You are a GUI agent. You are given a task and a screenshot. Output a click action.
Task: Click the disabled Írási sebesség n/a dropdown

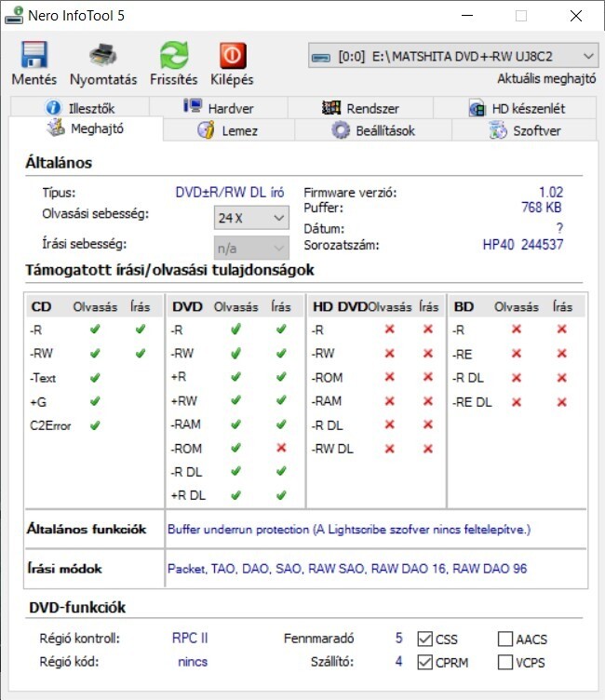(251, 248)
